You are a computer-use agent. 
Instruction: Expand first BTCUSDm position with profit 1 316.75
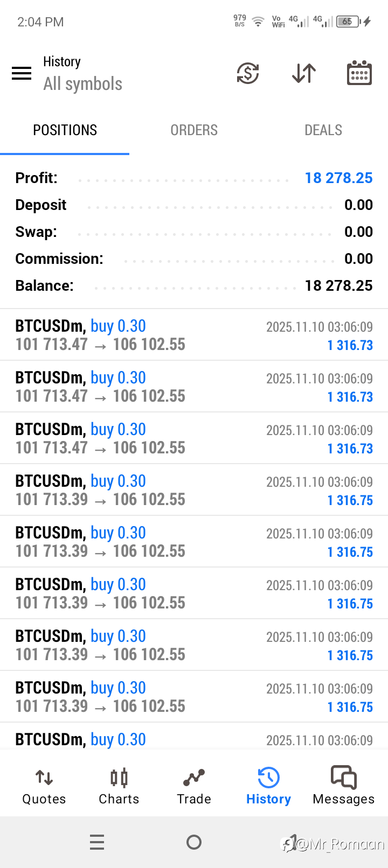[194, 490]
